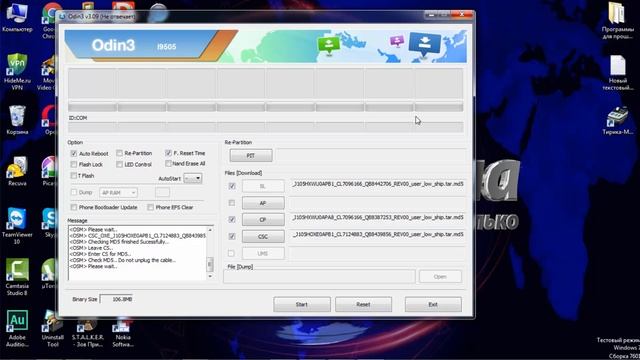Enable the Flash Lock checkbox

(x=74, y=164)
